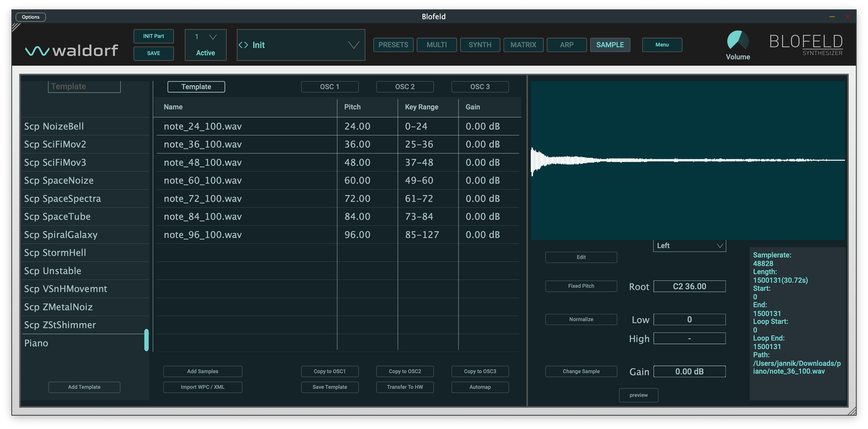
Task: Click the Add Samples button
Action: click(x=203, y=372)
